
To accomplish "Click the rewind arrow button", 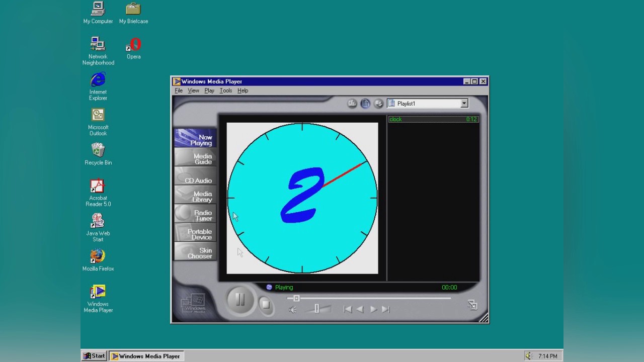I will [x=360, y=309].
